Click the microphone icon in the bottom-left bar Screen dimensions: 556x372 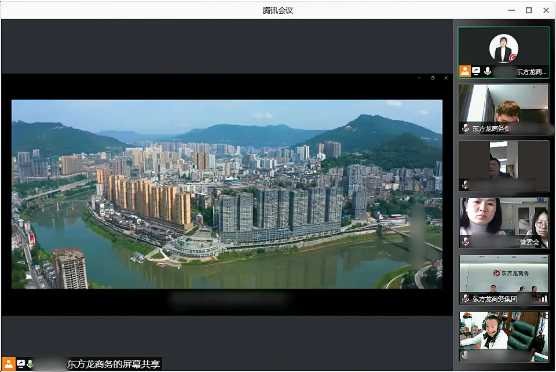tap(30, 364)
